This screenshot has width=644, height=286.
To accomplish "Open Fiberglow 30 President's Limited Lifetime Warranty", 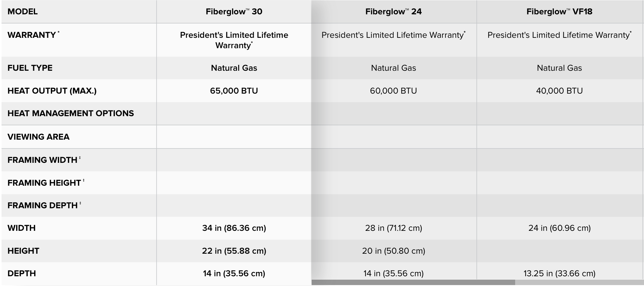I will tap(234, 40).
